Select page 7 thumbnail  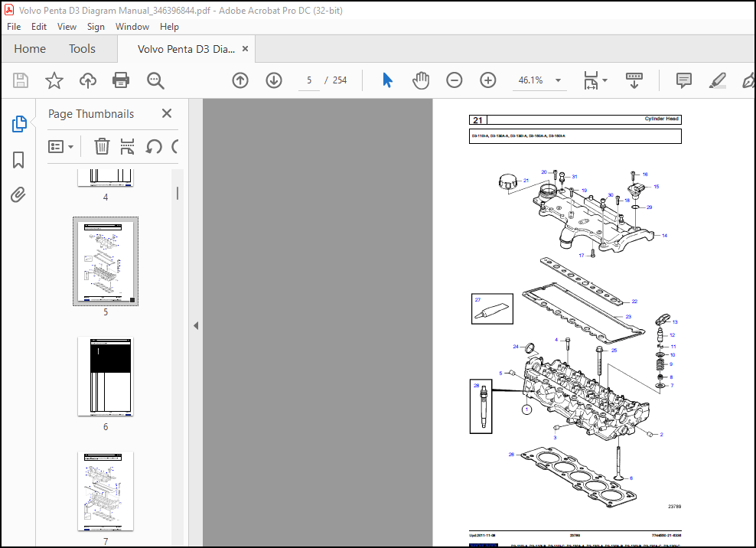pos(106,491)
